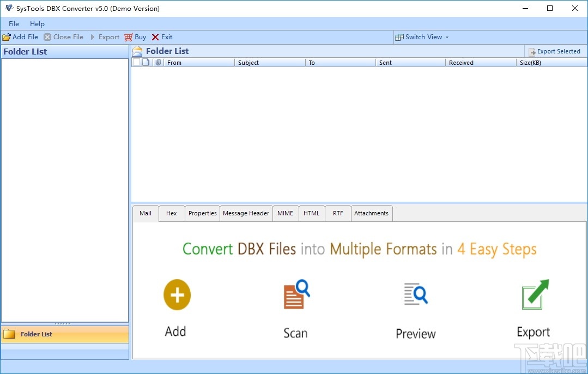This screenshot has height=374, width=588.
Task: Open the File menu
Action: (x=13, y=23)
